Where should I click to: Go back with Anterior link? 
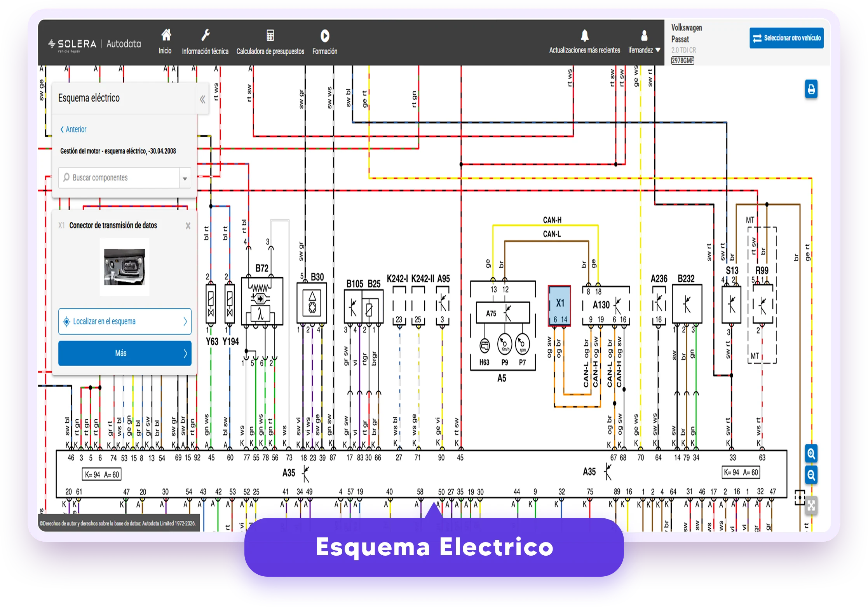[x=73, y=129]
